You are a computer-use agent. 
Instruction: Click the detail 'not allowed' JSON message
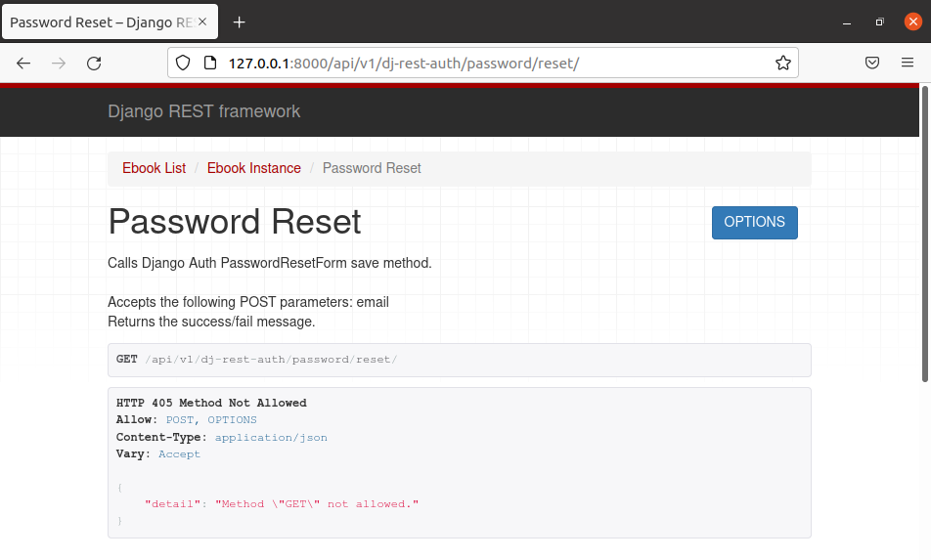click(317, 504)
